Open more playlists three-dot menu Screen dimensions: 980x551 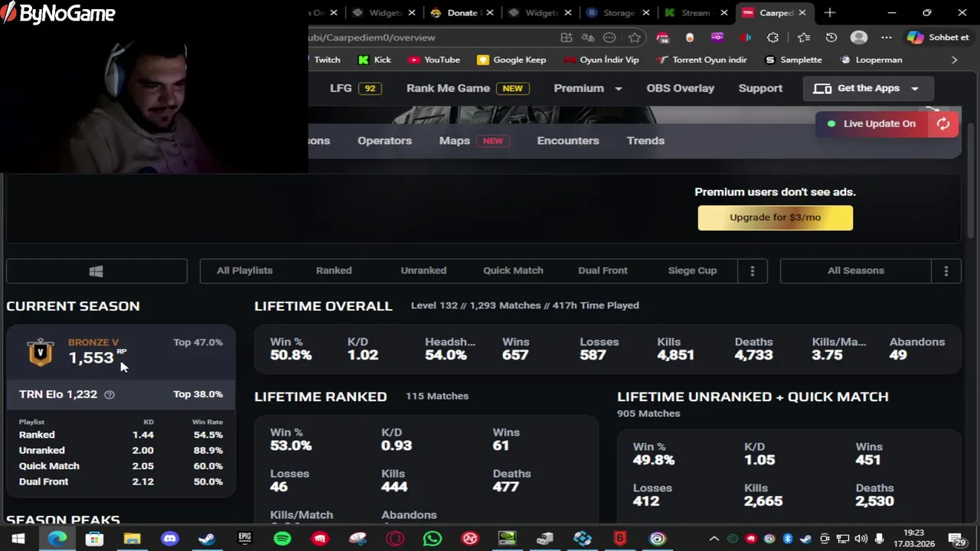[752, 271]
